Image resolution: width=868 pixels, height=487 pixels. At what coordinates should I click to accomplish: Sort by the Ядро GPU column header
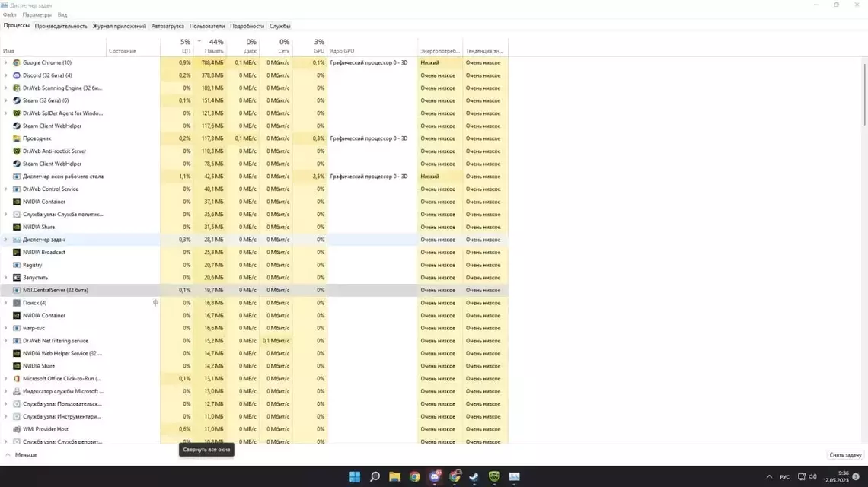[x=372, y=46]
